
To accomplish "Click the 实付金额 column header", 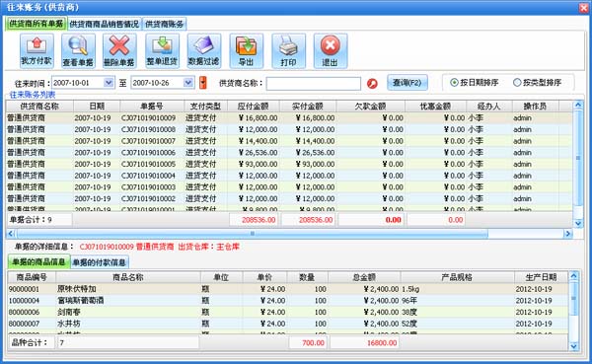I will pyautogui.click(x=307, y=107).
